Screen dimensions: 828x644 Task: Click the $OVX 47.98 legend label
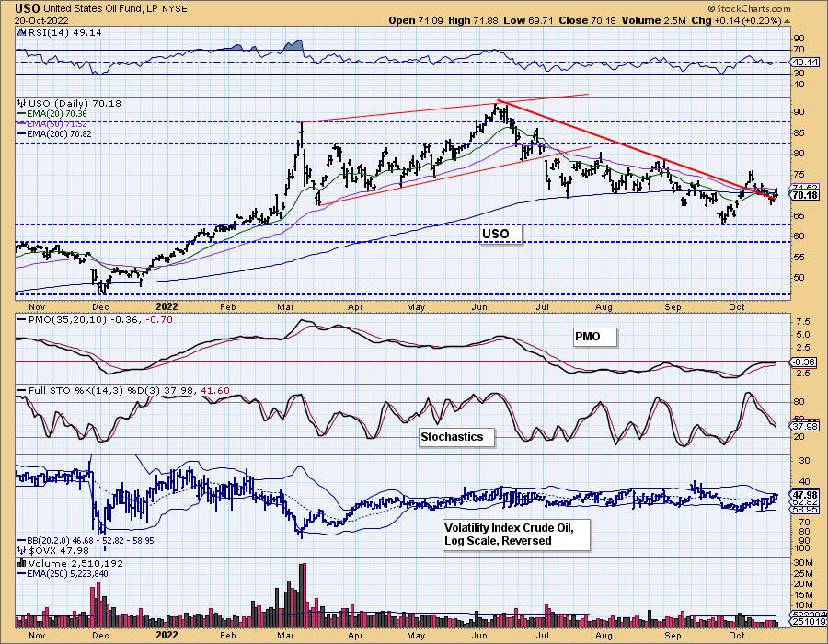tap(59, 550)
